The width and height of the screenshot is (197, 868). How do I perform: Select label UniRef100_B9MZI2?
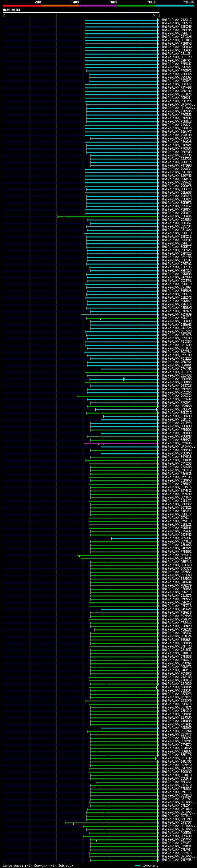(x=177, y=318)
